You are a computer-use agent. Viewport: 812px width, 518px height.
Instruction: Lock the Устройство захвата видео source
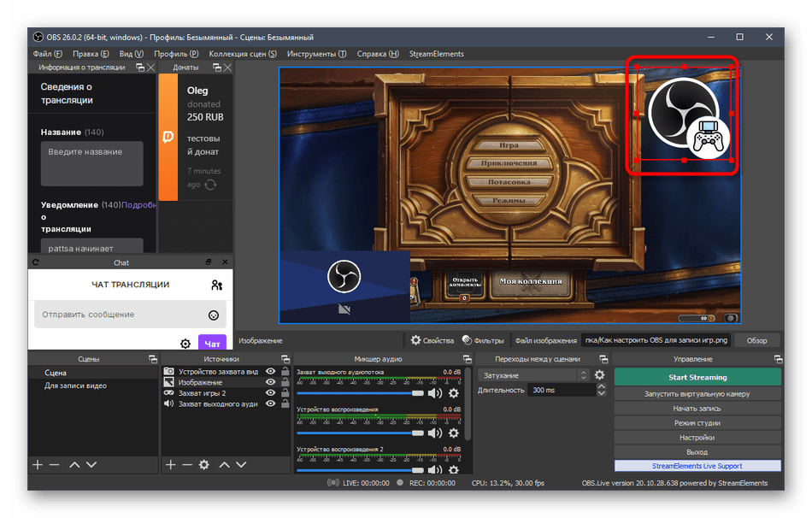pos(284,372)
